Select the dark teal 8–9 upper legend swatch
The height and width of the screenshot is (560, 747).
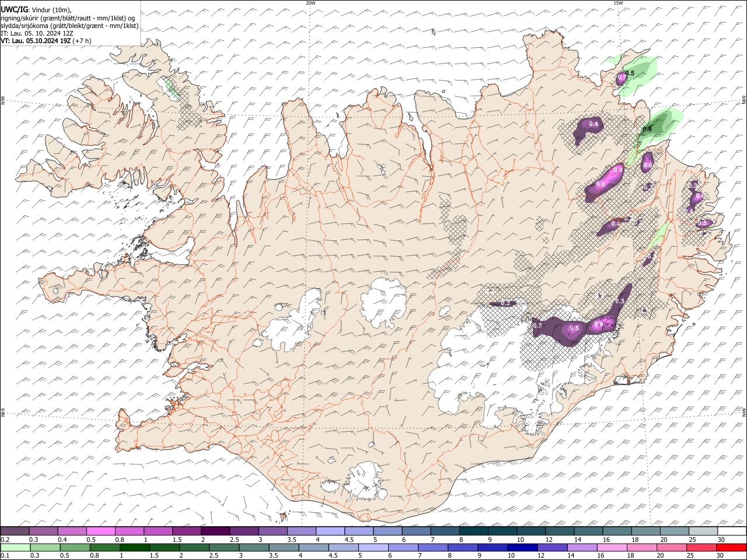point(473,531)
